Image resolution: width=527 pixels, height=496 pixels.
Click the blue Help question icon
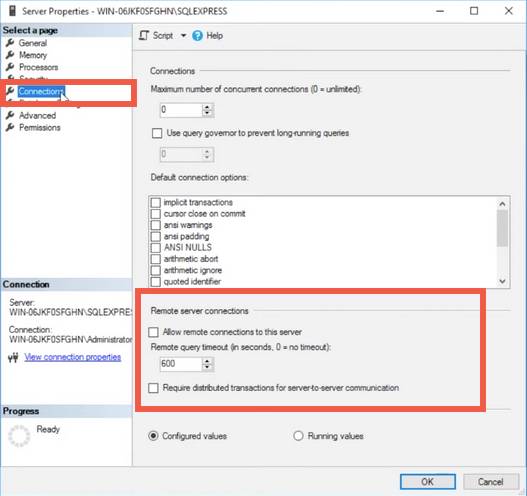198,36
